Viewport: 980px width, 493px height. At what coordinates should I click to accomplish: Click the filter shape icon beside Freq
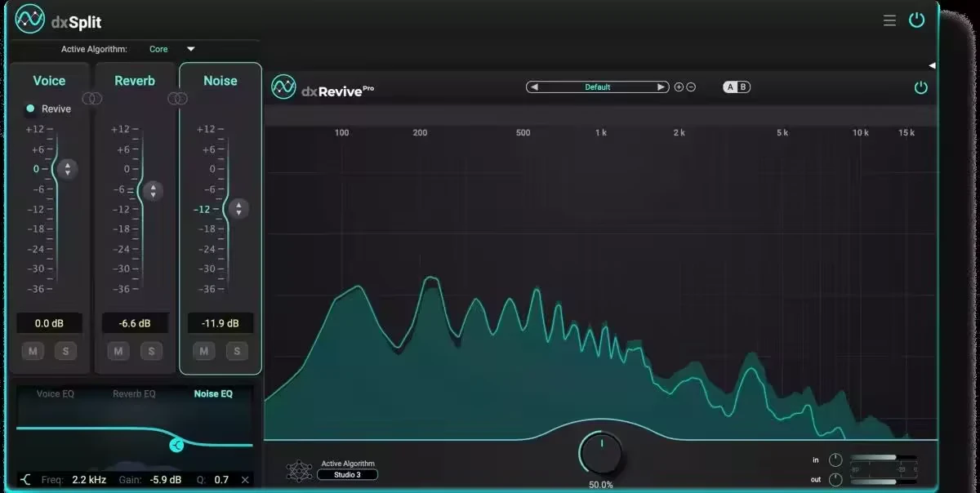click(x=27, y=480)
